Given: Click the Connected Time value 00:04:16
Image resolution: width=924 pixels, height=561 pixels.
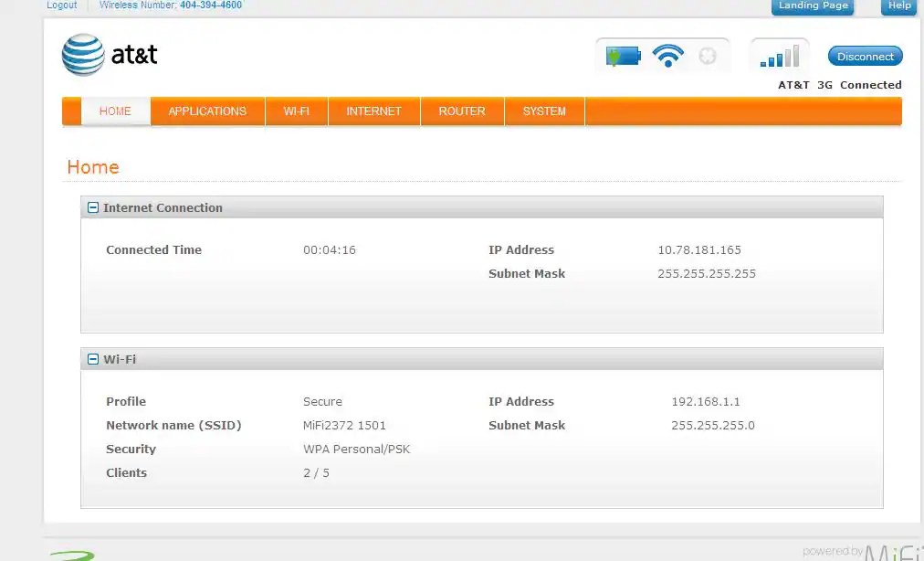Looking at the screenshot, I should point(330,250).
